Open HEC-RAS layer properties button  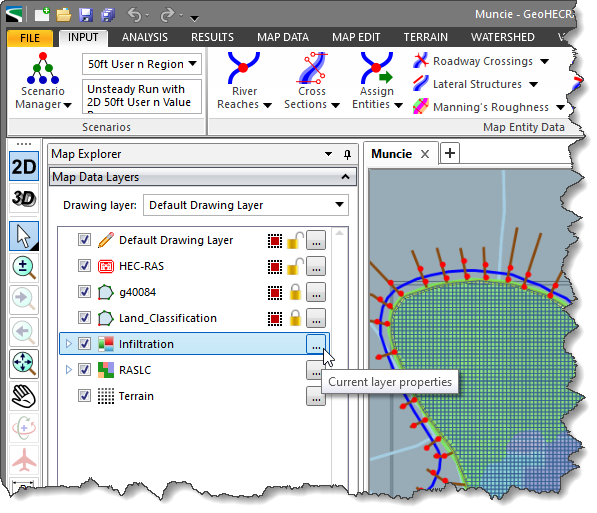(x=316, y=266)
